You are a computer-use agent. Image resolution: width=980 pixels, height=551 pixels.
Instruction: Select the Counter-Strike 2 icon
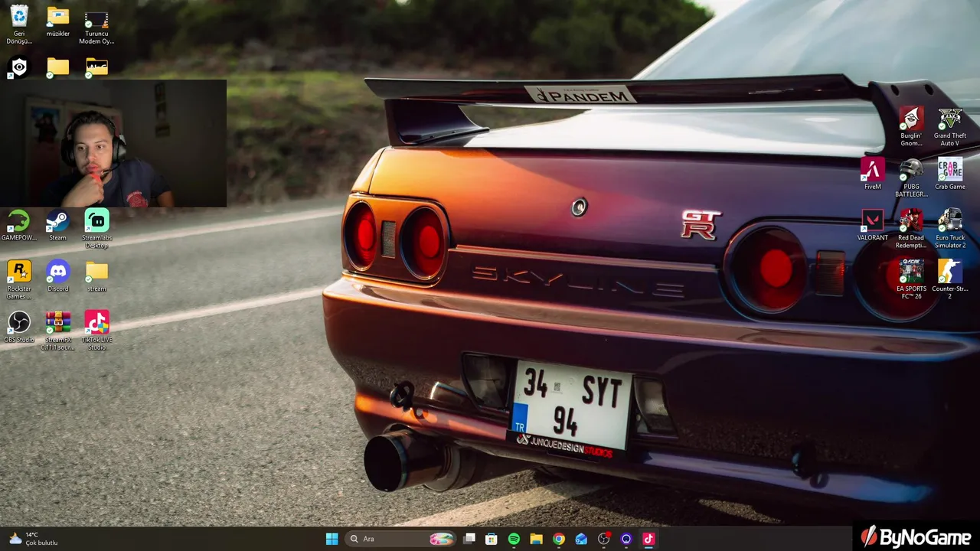click(950, 280)
